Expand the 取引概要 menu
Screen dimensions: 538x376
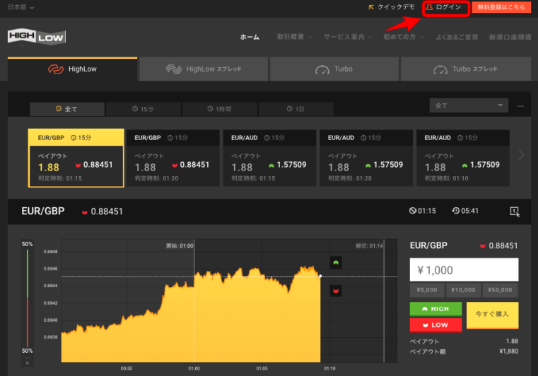294,37
